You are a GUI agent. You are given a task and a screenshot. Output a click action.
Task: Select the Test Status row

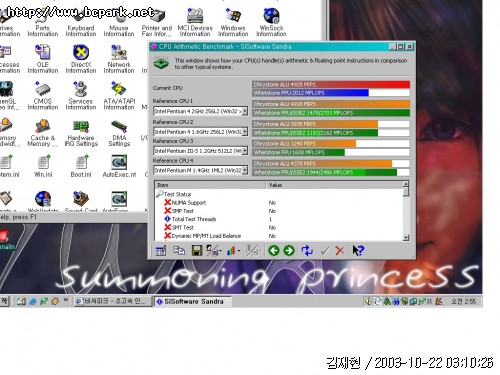point(279,194)
